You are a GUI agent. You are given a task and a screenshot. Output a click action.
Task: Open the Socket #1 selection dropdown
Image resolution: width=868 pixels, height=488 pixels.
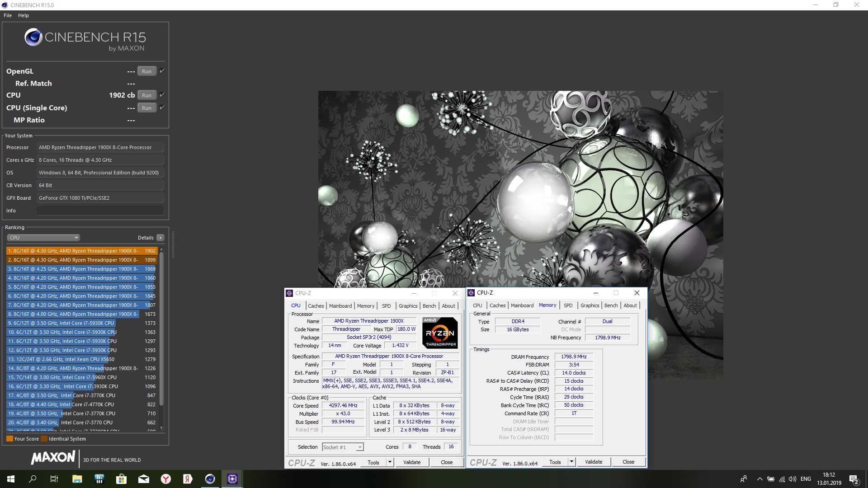[x=343, y=447]
